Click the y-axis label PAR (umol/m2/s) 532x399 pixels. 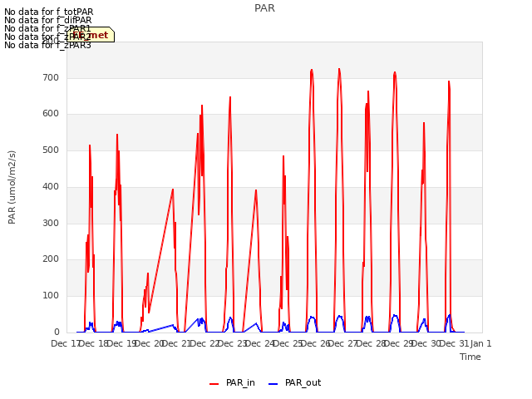point(12,187)
